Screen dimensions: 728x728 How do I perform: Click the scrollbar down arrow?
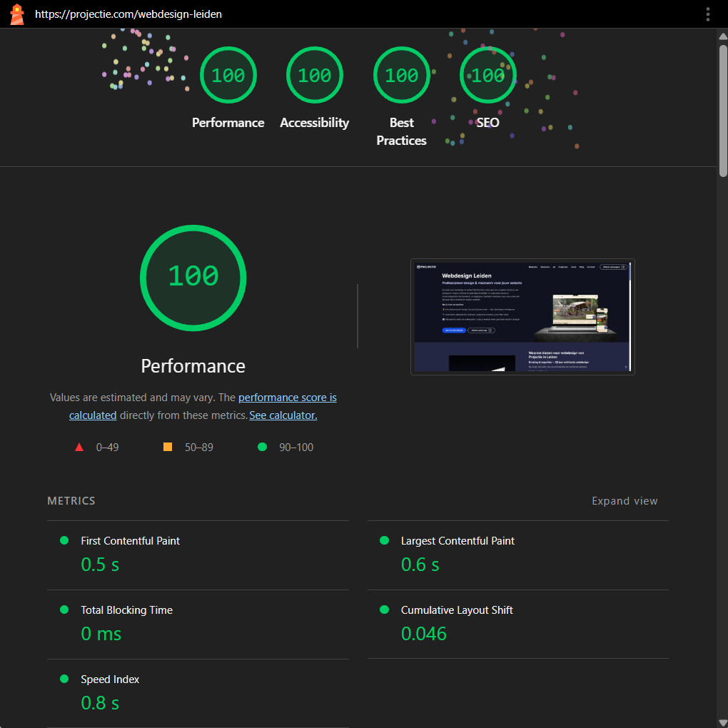722,722
